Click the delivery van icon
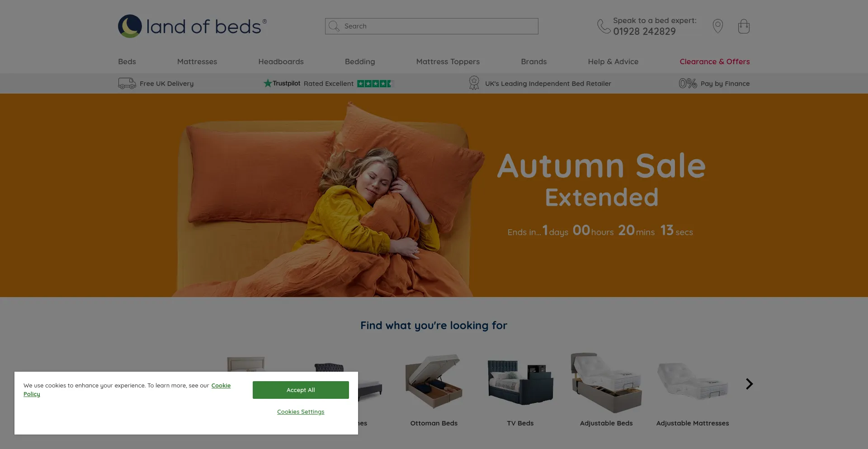 [x=127, y=84]
